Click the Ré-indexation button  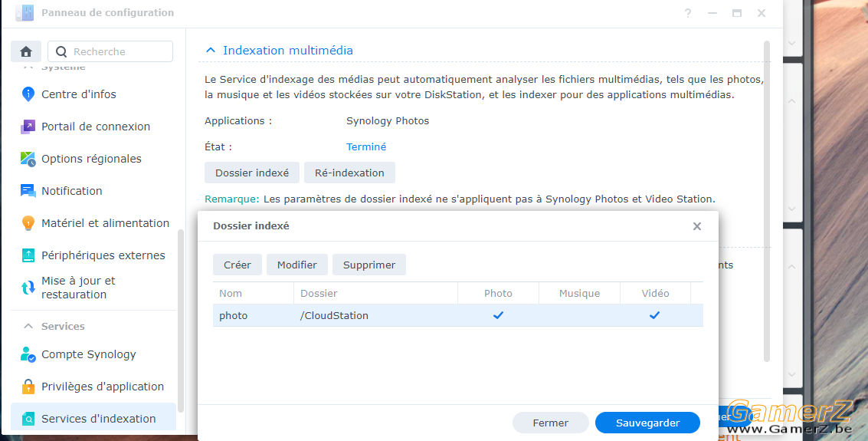point(349,173)
